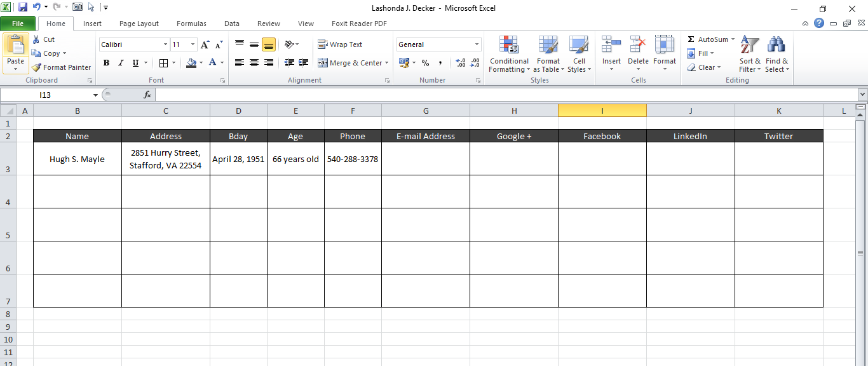This screenshot has width=868, height=366.
Task: Click the Paste clipboard icon
Action: 16,46
